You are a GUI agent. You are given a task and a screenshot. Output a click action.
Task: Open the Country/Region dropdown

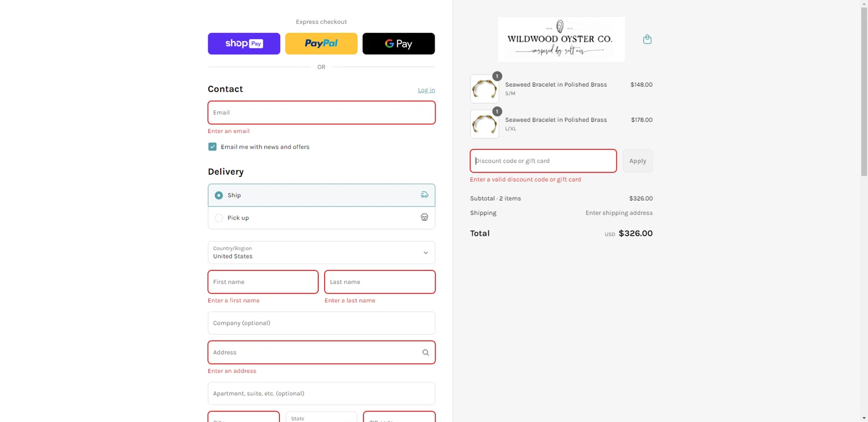click(x=321, y=253)
